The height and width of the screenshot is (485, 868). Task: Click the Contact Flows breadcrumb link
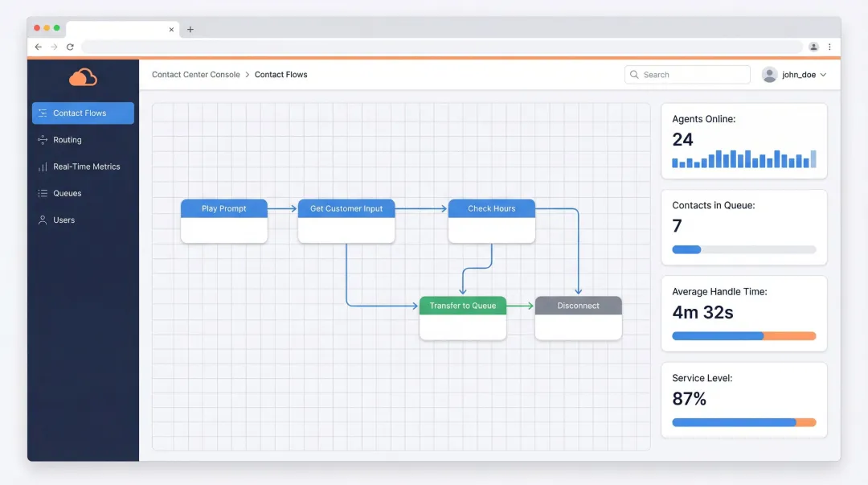pyautogui.click(x=280, y=74)
